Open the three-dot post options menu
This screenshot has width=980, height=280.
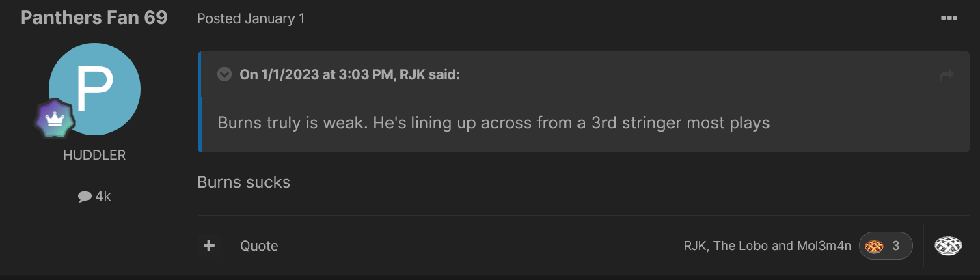pos(949,18)
